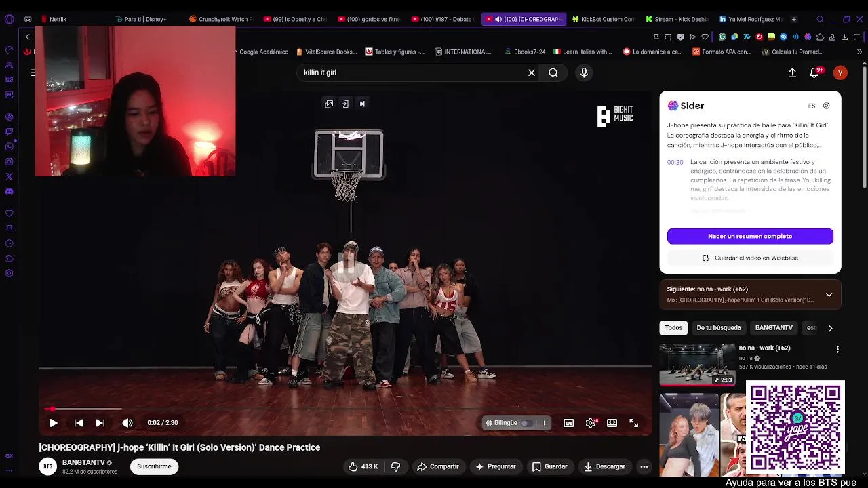
Task: Click the Preguntar button
Action: click(496, 466)
